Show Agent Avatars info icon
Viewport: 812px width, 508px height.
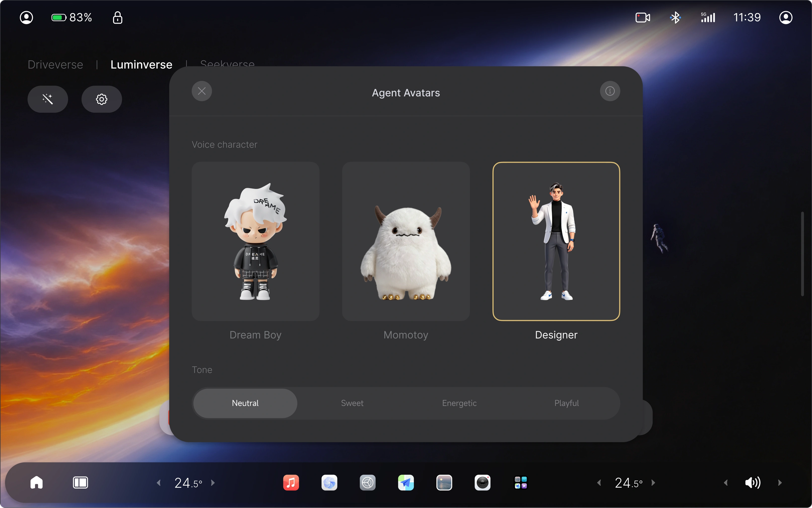[610, 91]
